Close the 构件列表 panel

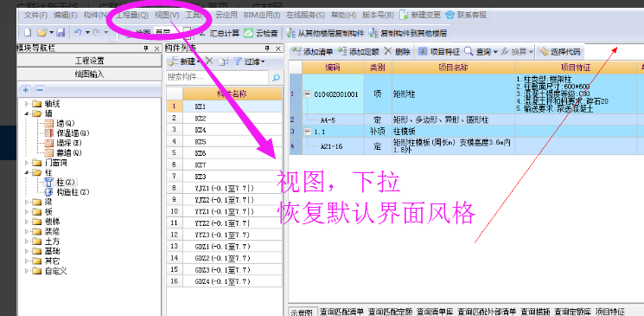(x=278, y=48)
